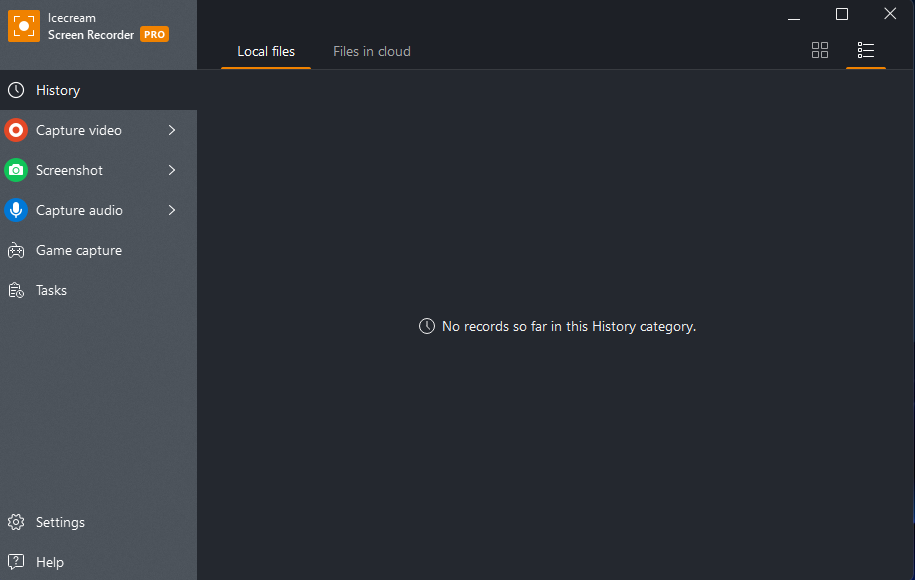This screenshot has width=915, height=580.
Task: Switch to list view layout
Action: click(865, 50)
